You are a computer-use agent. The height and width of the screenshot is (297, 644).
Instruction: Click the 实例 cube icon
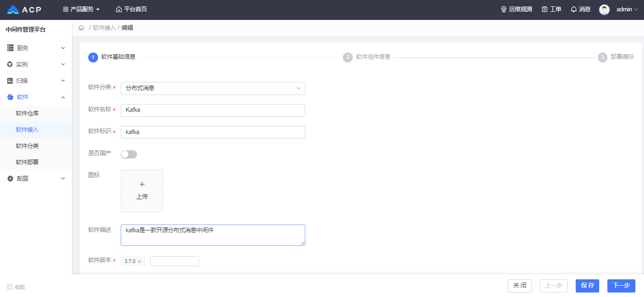pyautogui.click(x=10, y=64)
